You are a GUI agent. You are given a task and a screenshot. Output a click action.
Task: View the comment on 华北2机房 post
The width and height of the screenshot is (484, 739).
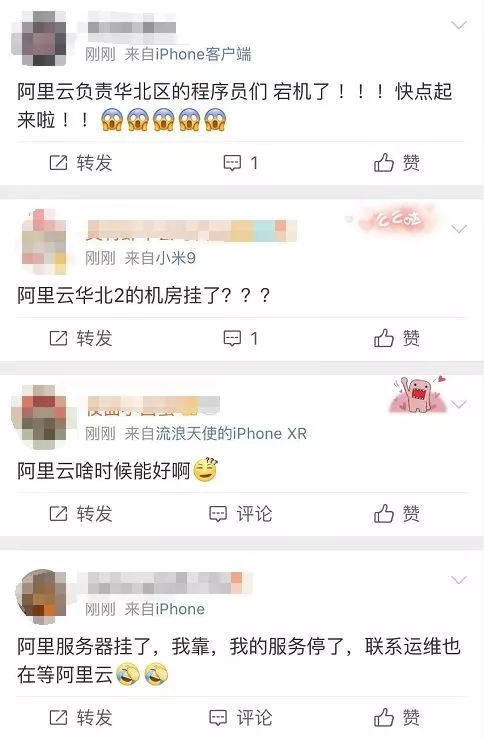click(x=240, y=338)
